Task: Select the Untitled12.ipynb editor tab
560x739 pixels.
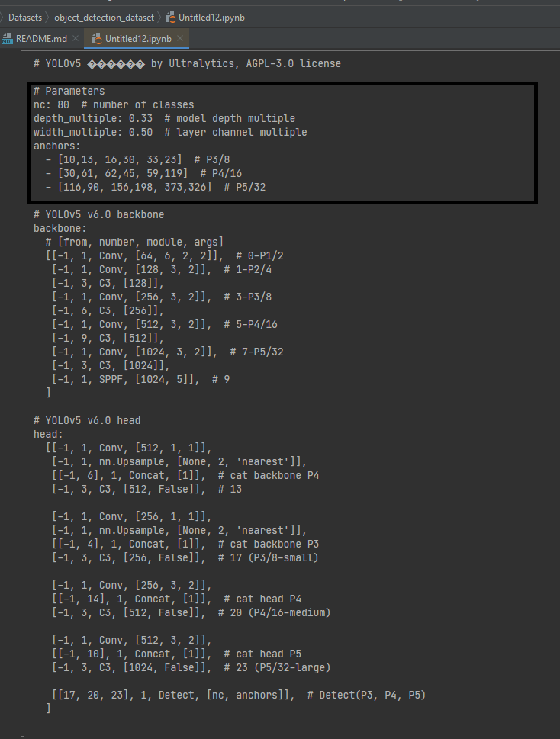Action: [x=137, y=38]
